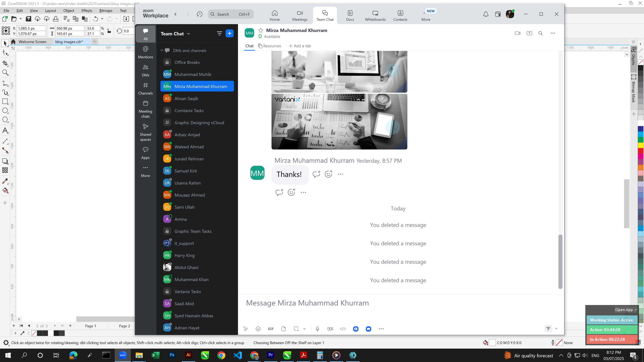The width and height of the screenshot is (644, 362).
Task: Search within this chat using magnifier icon
Action: (x=541, y=33)
